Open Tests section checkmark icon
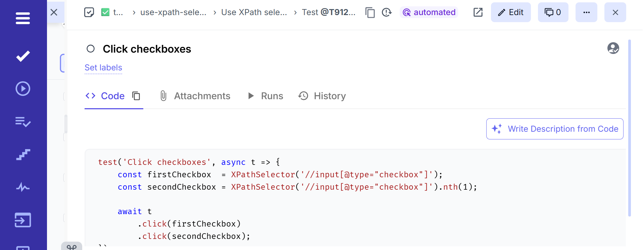Image resolution: width=644 pixels, height=250 pixels. [x=23, y=56]
